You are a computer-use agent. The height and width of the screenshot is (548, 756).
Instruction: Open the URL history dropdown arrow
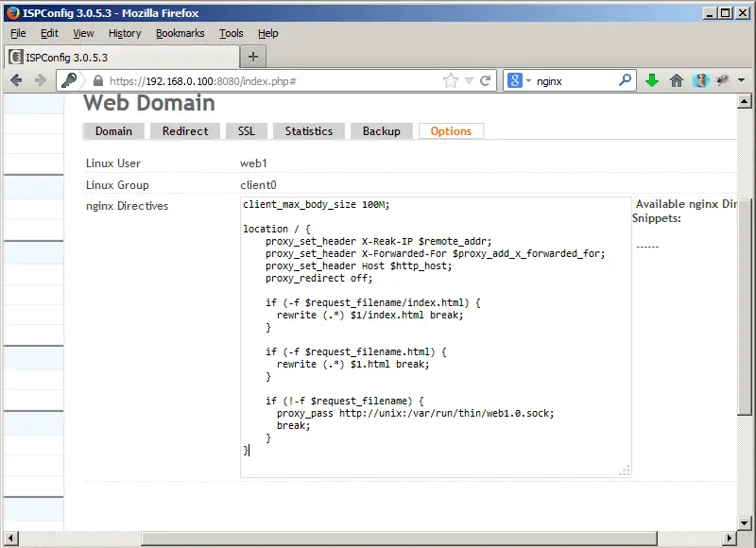[469, 81]
